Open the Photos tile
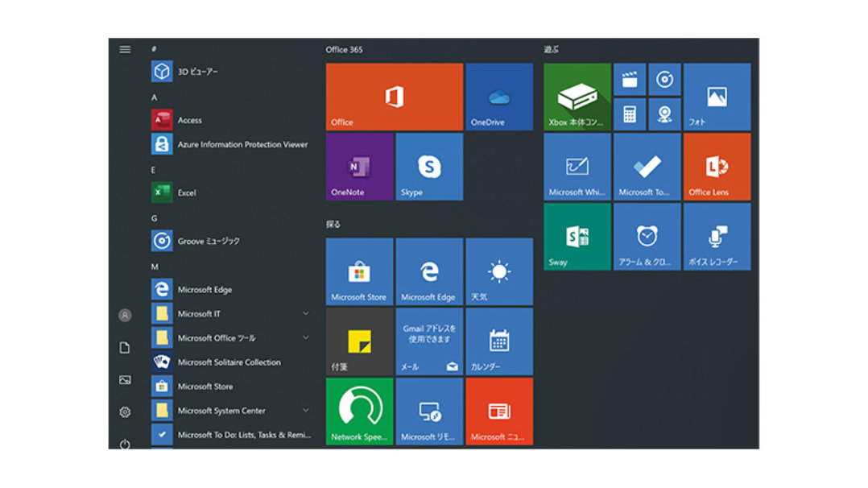 (x=717, y=97)
